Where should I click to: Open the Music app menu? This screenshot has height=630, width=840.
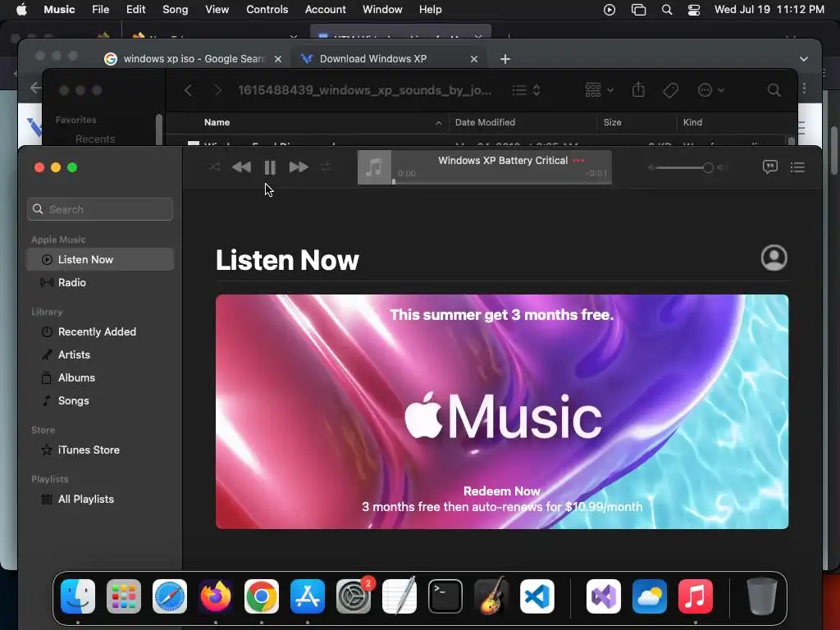59,9
